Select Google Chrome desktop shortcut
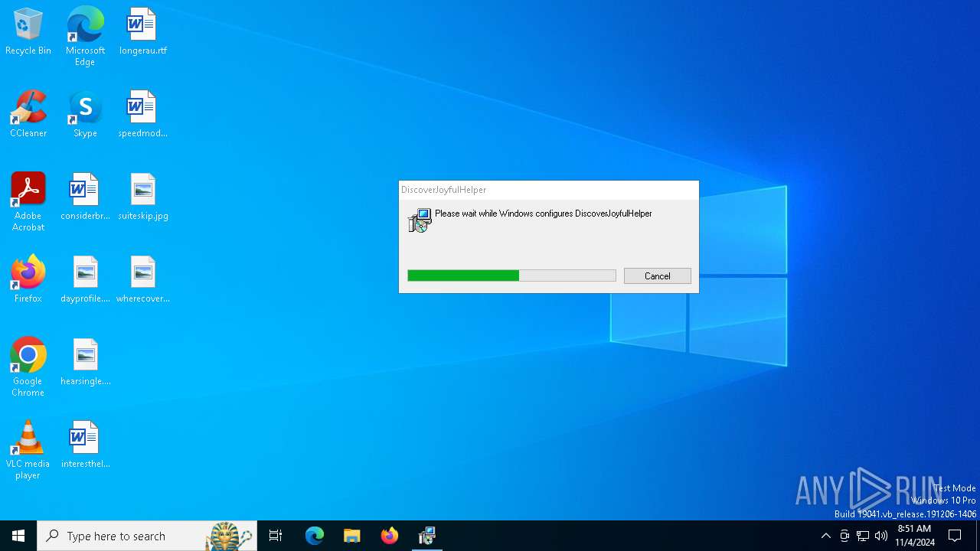Viewport: 980px width, 551px height. 28,367
